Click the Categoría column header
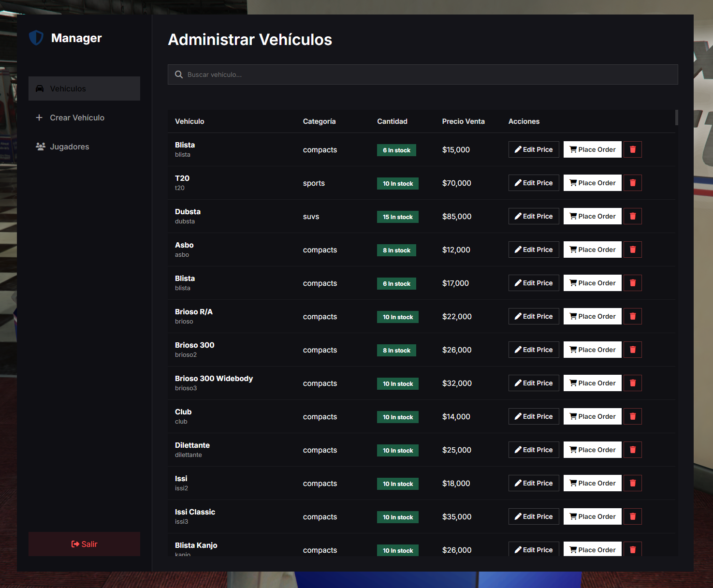The height and width of the screenshot is (588, 713). pyautogui.click(x=319, y=121)
